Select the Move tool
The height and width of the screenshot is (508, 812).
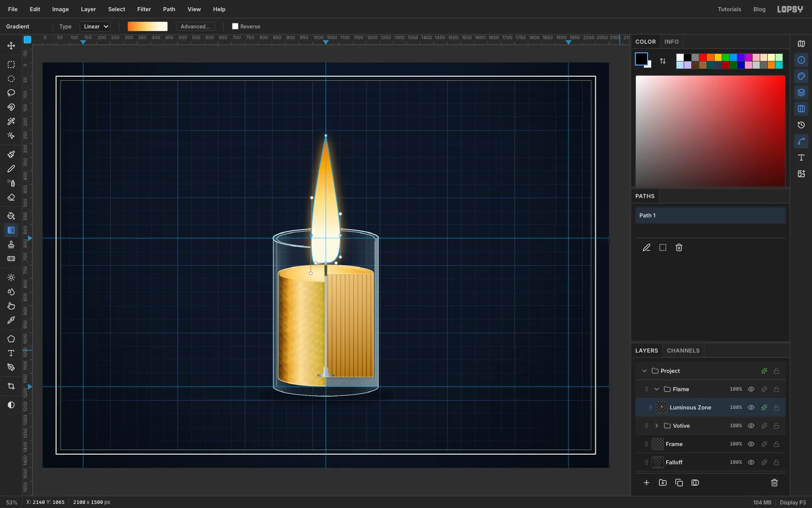click(x=11, y=46)
